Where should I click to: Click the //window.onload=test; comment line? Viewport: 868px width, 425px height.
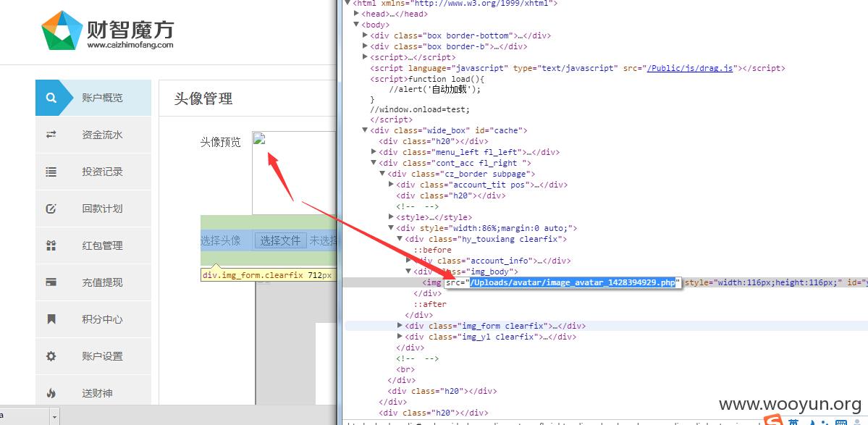pos(420,109)
